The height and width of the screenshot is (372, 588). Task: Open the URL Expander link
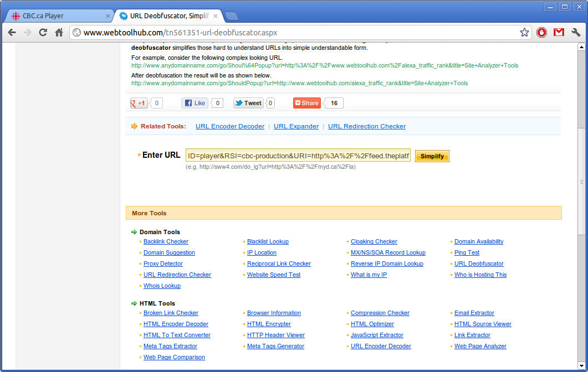point(296,126)
